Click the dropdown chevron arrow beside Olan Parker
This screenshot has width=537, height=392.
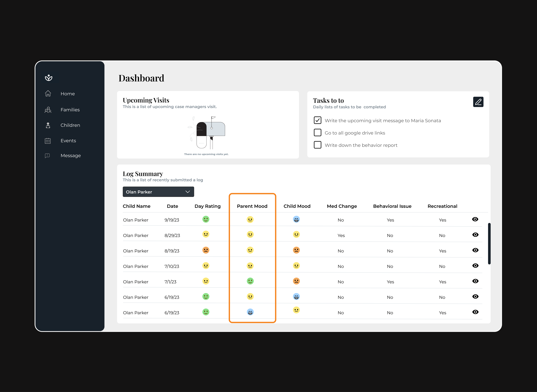[188, 192]
